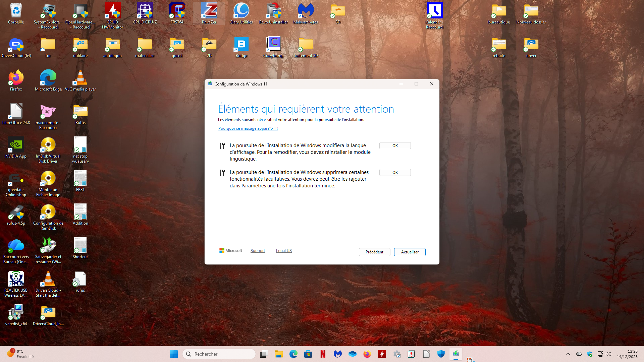Viewport: 644px width, 362px height.
Task: Click the Actualiser button
Action: coord(410,252)
